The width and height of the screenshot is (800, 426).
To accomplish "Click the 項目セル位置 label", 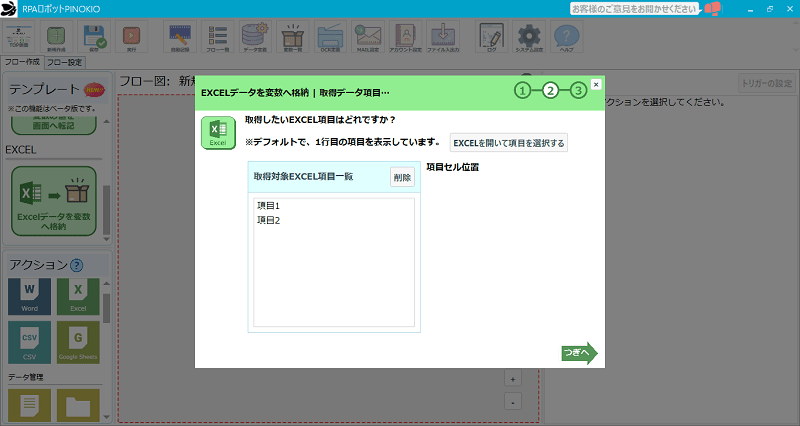I will 453,167.
